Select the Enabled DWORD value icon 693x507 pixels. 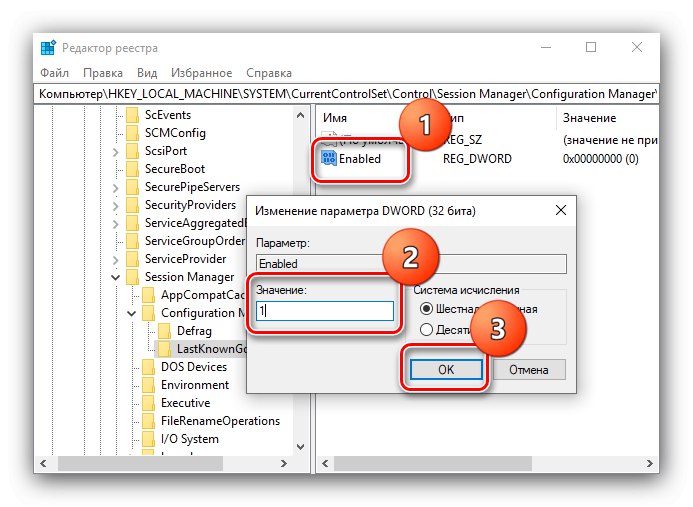click(329, 158)
